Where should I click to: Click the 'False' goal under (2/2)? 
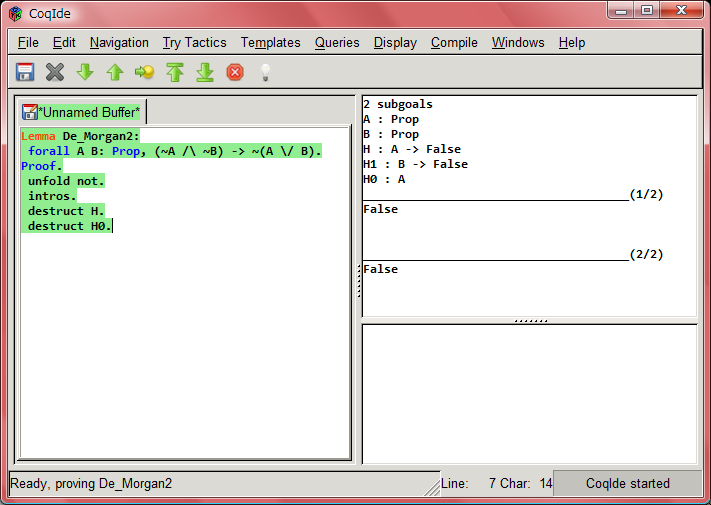tap(380, 269)
